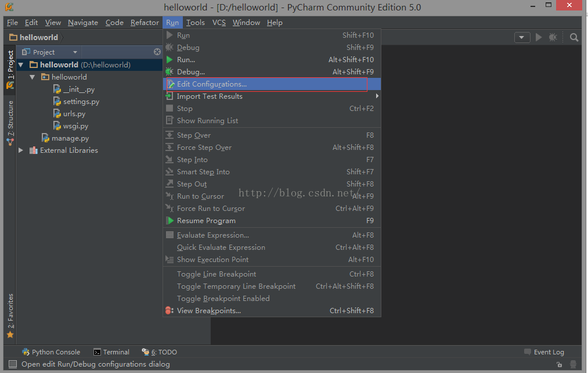This screenshot has width=588, height=373.
Task: Select Edit Configurations... menu entry
Action: click(272, 84)
